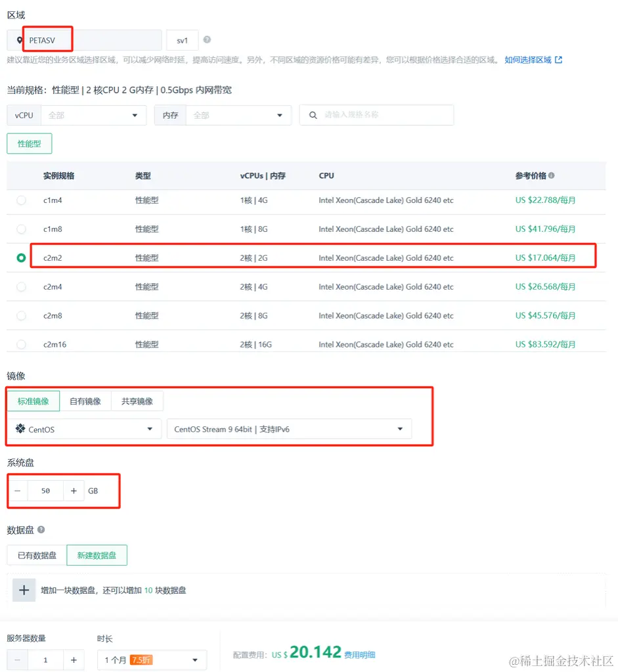Open the vCPU filter dropdown

point(93,116)
